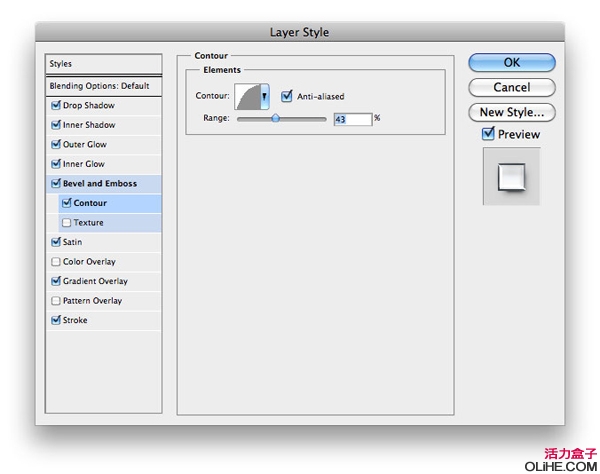Image resolution: width=600 pixels, height=474 pixels.
Task: Open the Color Overlay settings label
Action: pos(89,261)
